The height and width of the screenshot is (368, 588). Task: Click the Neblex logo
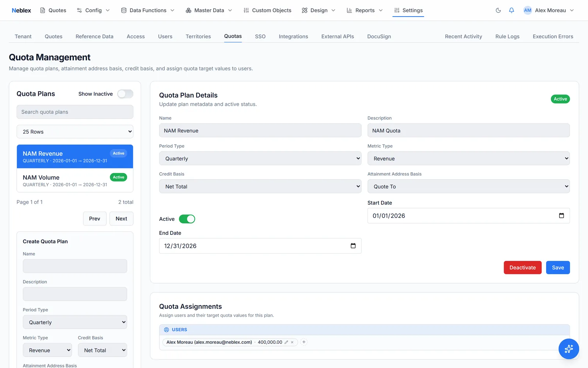coord(21,10)
